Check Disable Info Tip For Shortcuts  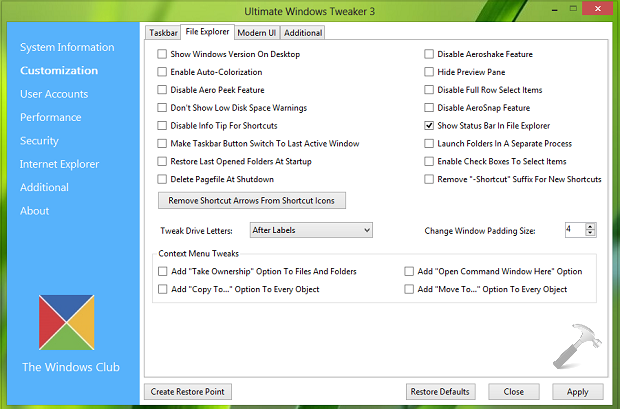[162, 125]
